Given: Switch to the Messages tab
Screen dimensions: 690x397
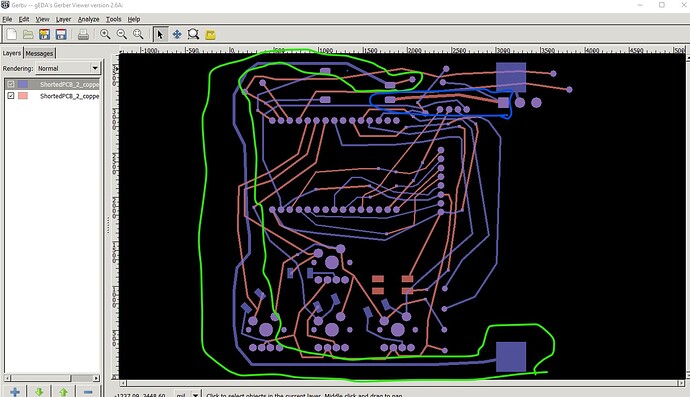Looking at the screenshot, I should (39, 53).
